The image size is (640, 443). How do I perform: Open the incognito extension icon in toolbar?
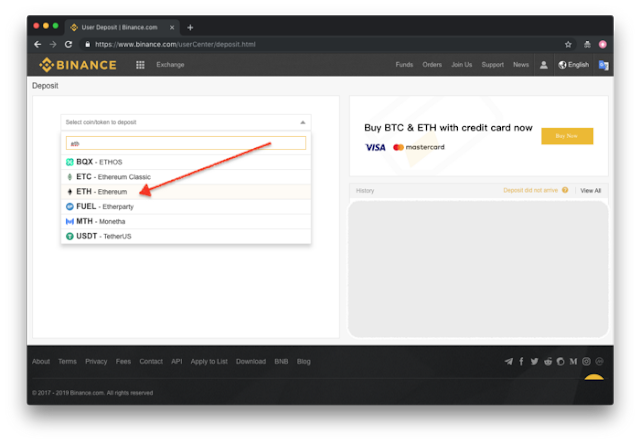(587, 45)
